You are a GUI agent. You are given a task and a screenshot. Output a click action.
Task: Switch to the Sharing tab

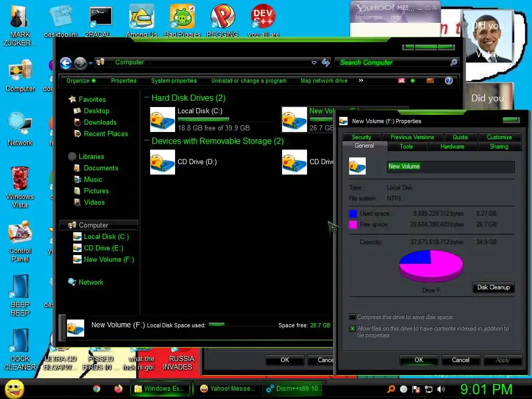coord(499,147)
